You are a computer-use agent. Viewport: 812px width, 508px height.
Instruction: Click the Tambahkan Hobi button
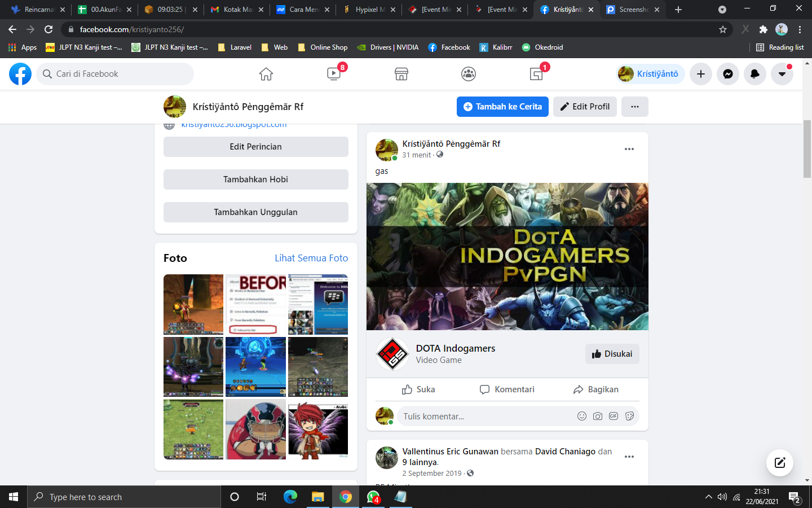256,179
